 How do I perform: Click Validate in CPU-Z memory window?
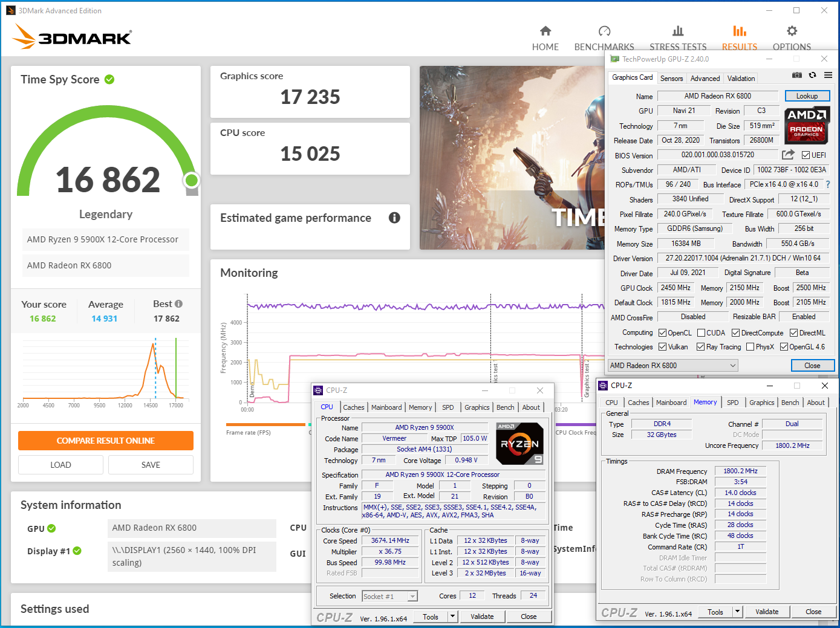(x=767, y=612)
